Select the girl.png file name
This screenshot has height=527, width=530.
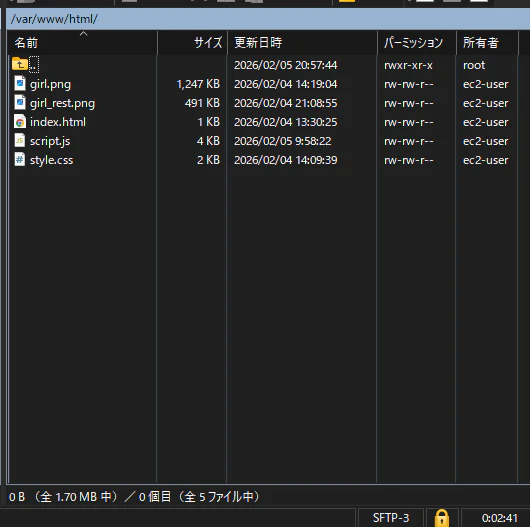[x=50, y=84]
